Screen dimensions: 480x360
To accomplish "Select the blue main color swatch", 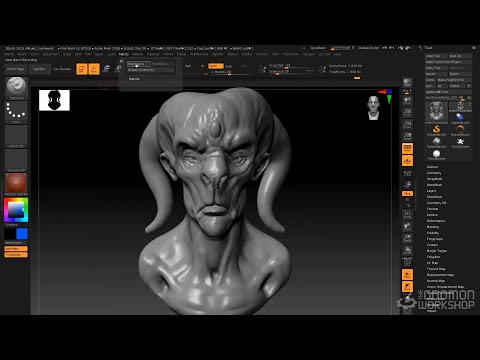I will (22, 234).
